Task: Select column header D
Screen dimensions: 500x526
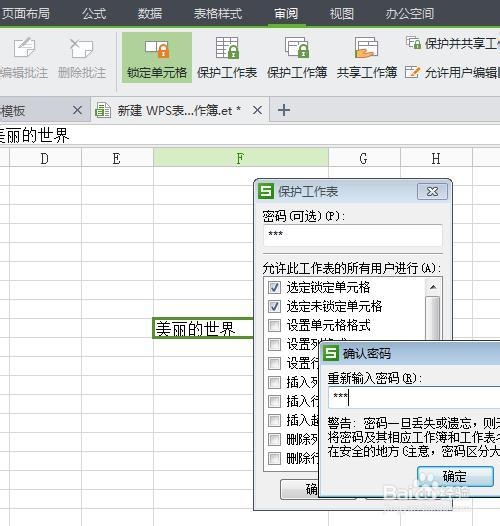Action: pyautogui.click(x=45, y=158)
